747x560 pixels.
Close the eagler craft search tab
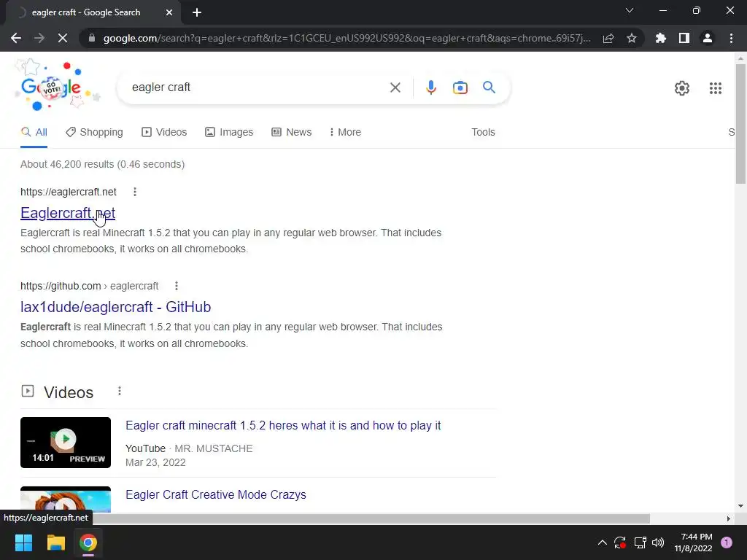point(169,12)
